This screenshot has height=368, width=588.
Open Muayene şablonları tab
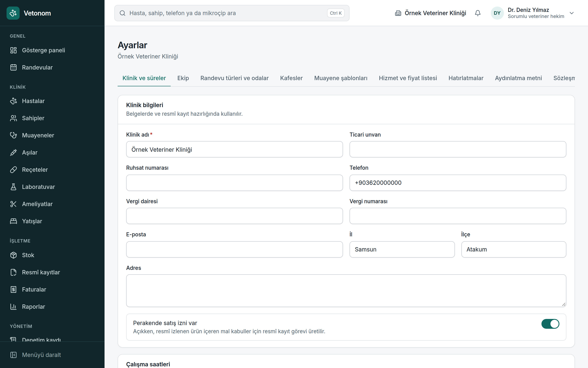(x=341, y=78)
